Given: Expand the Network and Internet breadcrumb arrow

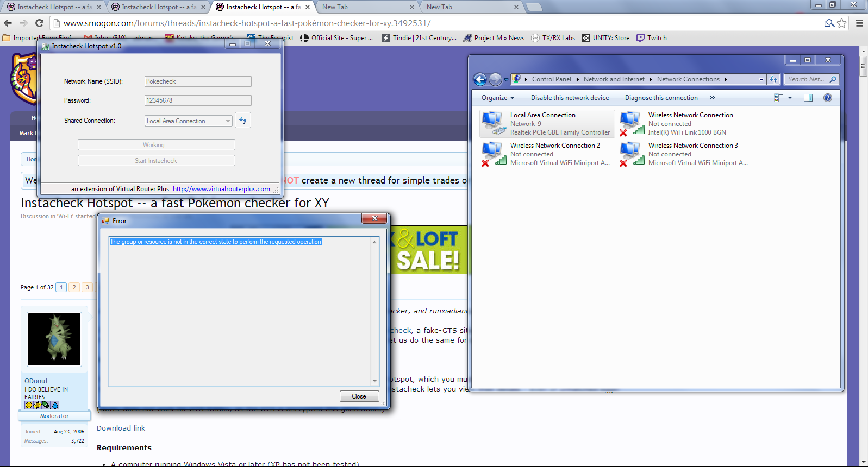Looking at the screenshot, I should (x=651, y=79).
